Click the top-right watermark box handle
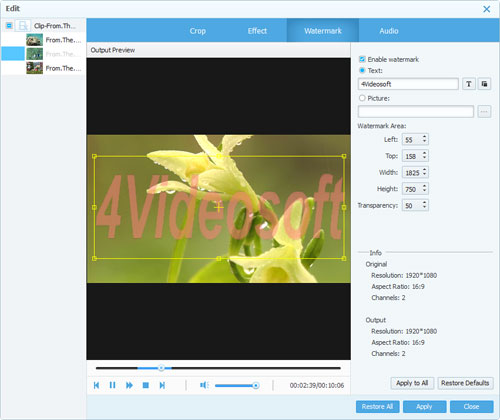Image resolution: width=500 pixels, height=420 pixels. tap(344, 156)
